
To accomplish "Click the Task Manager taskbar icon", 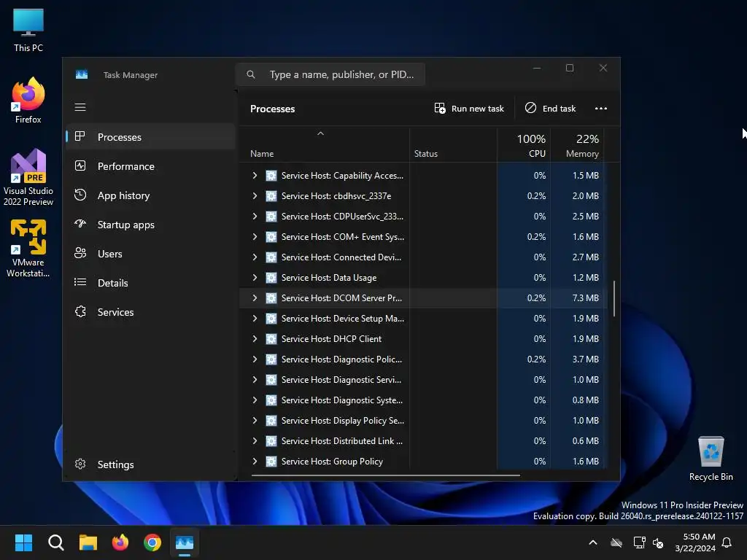I will click(x=185, y=542).
